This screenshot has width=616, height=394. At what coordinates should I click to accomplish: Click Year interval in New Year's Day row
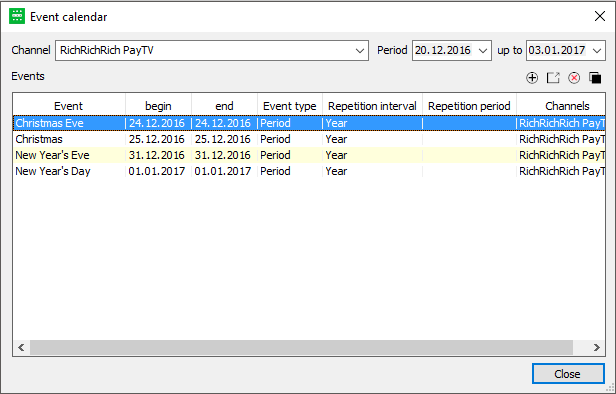[x=336, y=172]
